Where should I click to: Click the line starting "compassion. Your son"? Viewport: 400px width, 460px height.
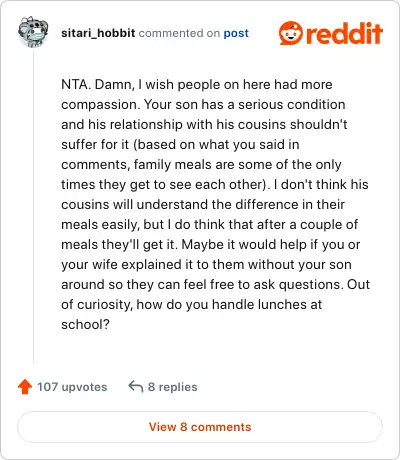click(x=203, y=104)
